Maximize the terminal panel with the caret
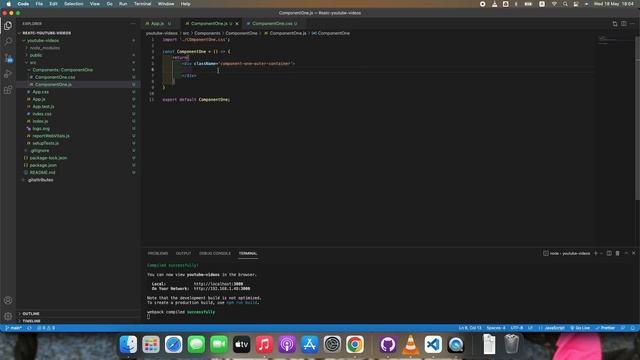The height and width of the screenshot is (360, 640). (x=626, y=253)
